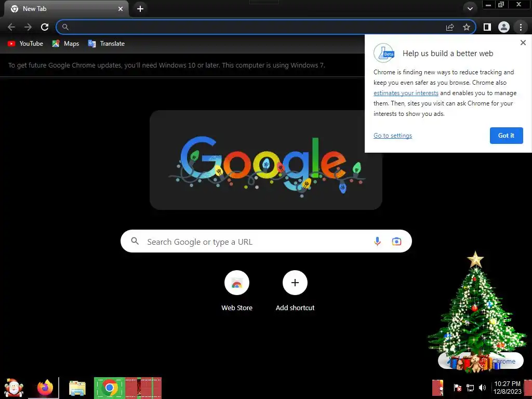
Task: Click the Chrome taskbar icon
Action: pos(109,388)
